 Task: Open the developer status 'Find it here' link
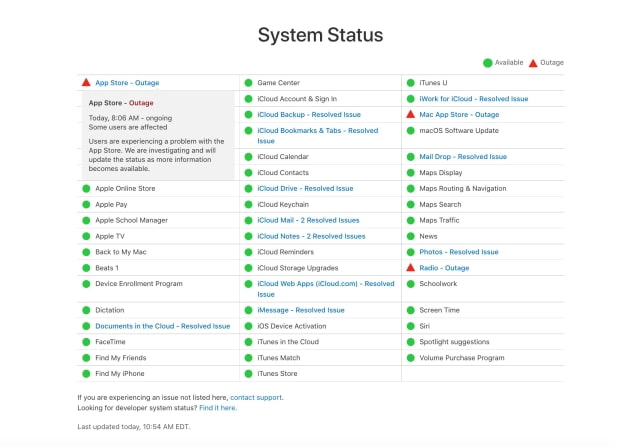click(x=217, y=408)
